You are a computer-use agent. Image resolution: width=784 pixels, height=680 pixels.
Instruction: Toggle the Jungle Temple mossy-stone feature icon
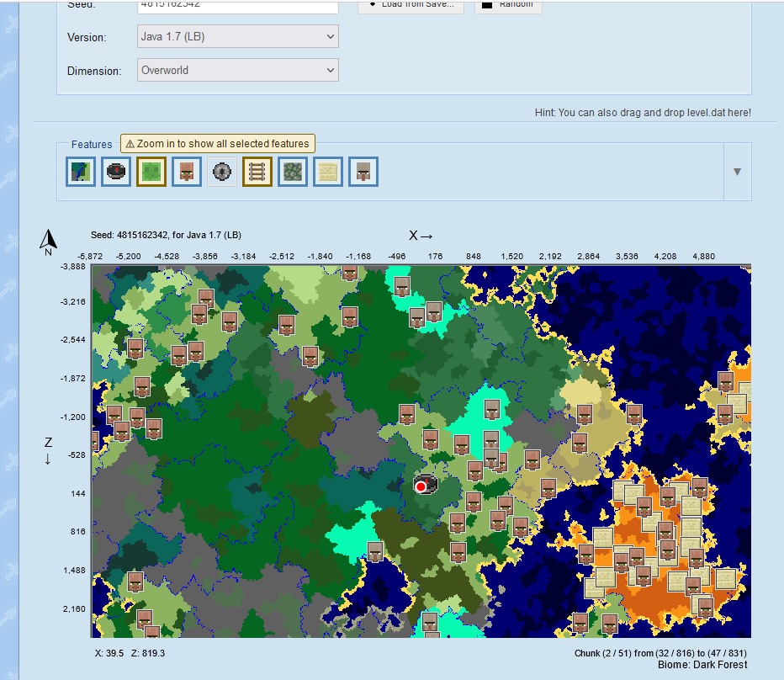pos(293,172)
